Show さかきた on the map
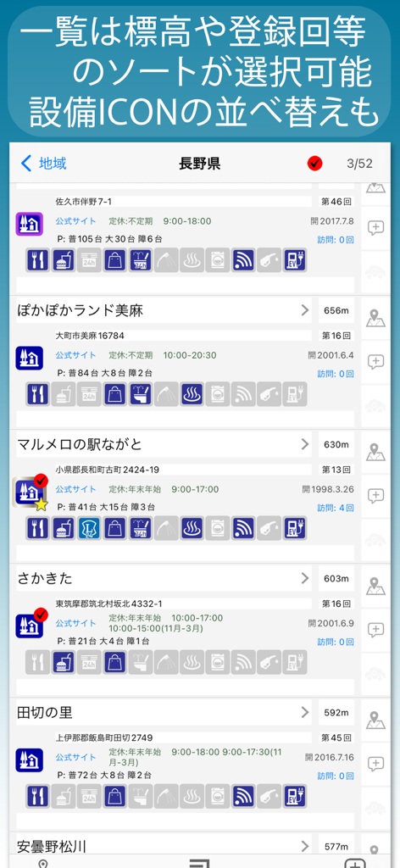 (x=375, y=586)
